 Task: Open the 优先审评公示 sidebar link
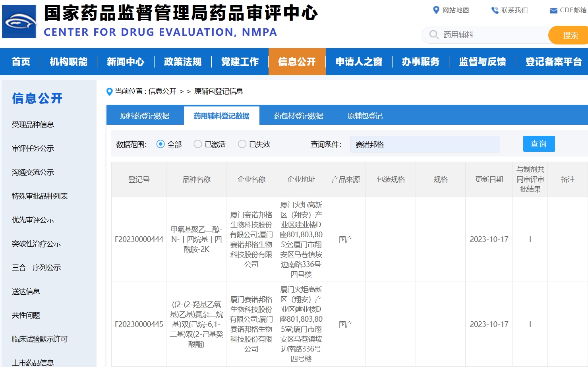tap(33, 220)
